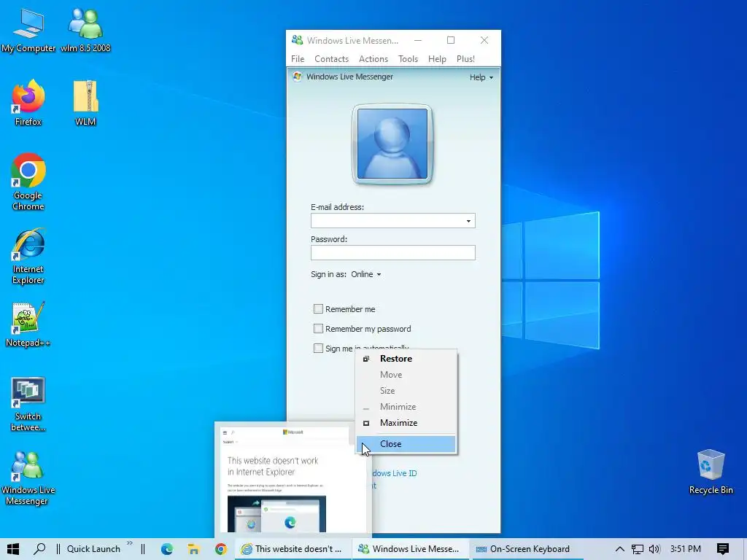Click the 3:51 PM clock
The height and width of the screenshot is (560, 747).
pos(686,549)
